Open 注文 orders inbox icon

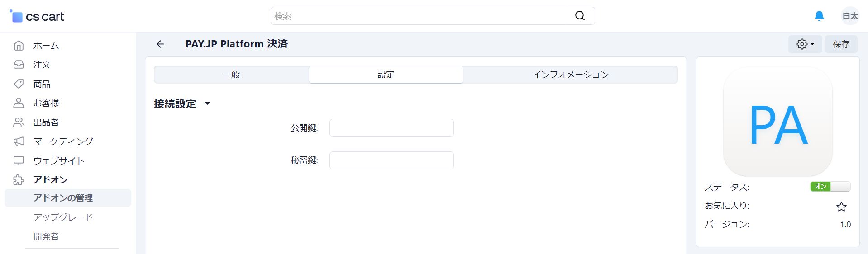click(19, 65)
